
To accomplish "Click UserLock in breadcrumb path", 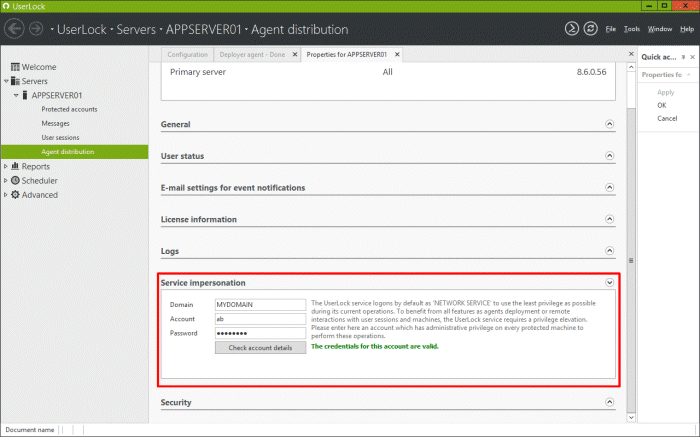I will [x=82, y=29].
